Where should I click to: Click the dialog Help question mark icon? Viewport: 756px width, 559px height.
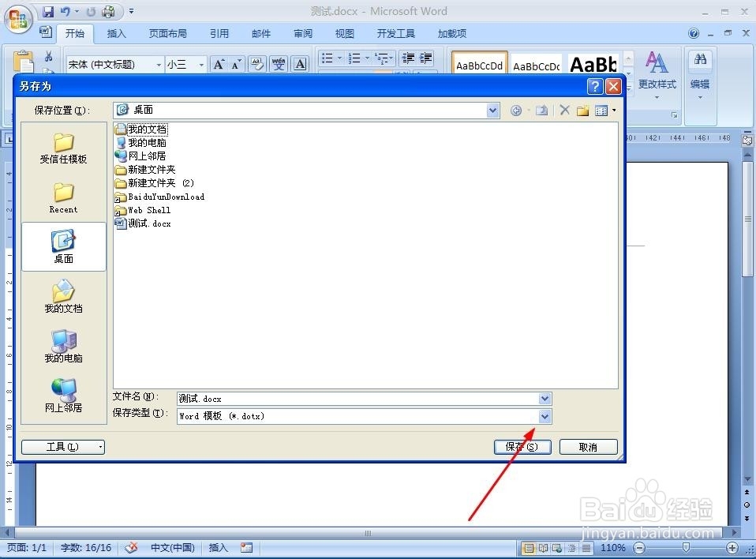(595, 86)
